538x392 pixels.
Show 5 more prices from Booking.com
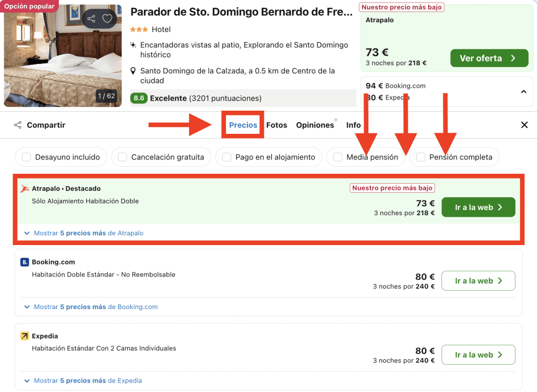(91, 307)
